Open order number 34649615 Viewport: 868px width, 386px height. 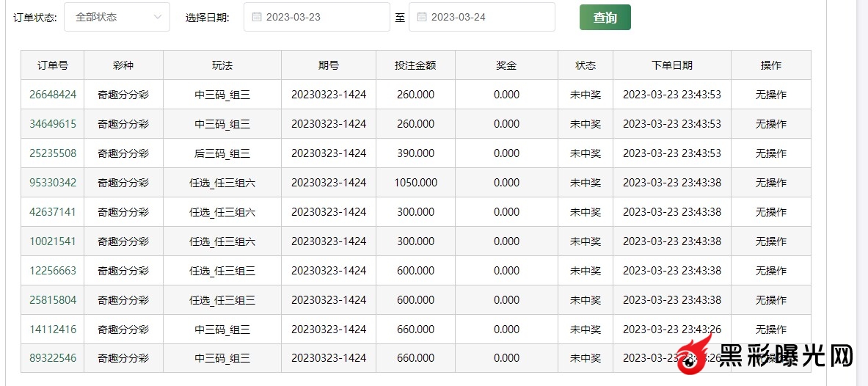tap(53, 124)
